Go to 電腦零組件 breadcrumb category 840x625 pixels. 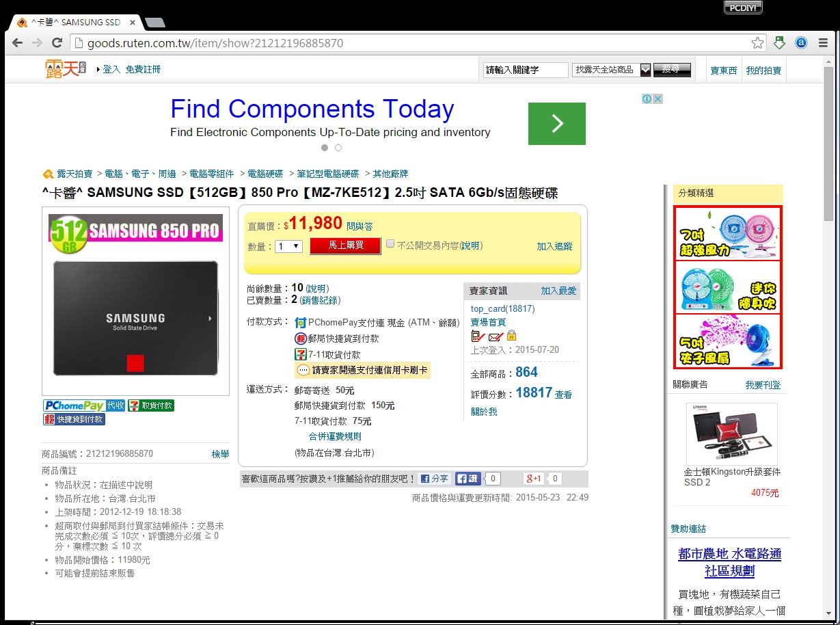pyautogui.click(x=212, y=174)
